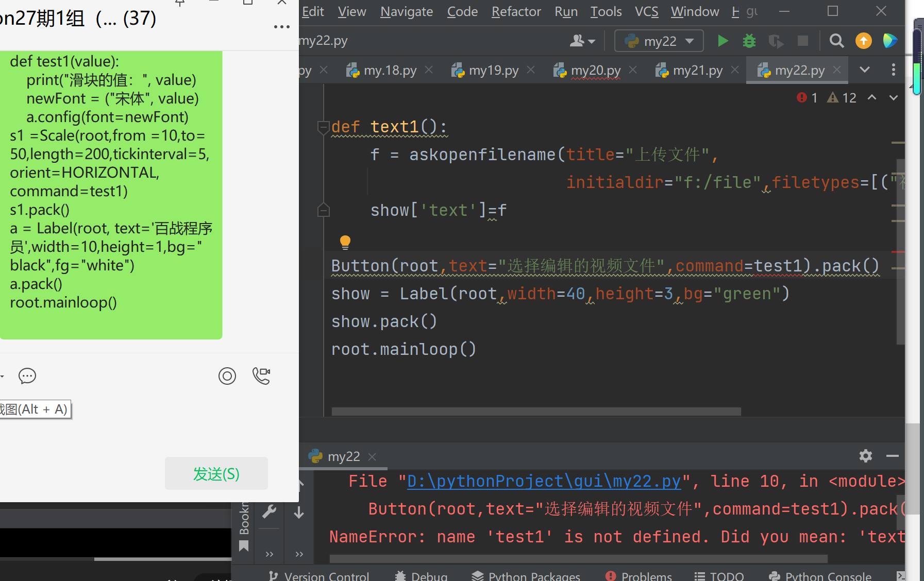This screenshot has width=924, height=581.
Task: Click the fold end marker near show['text']
Action: coord(324,210)
